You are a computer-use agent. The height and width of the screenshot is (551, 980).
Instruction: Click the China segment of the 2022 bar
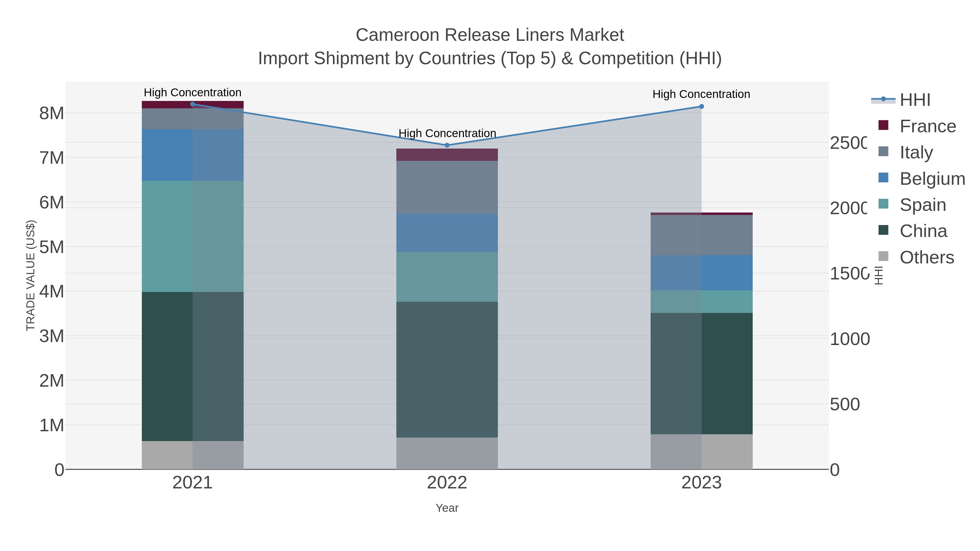pyautogui.click(x=447, y=370)
